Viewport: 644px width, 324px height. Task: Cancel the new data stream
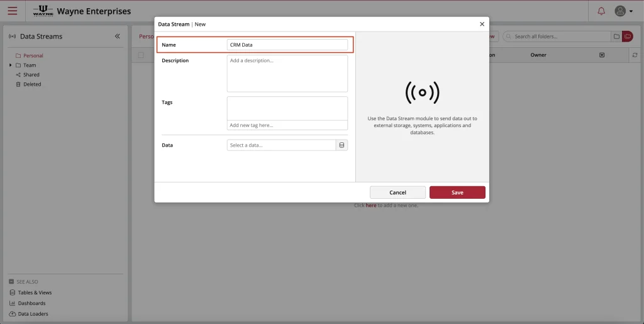(x=397, y=192)
